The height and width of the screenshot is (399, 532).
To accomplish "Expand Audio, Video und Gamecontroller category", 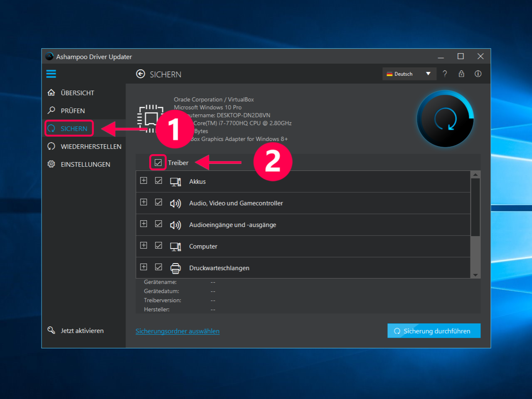I will click(x=143, y=202).
